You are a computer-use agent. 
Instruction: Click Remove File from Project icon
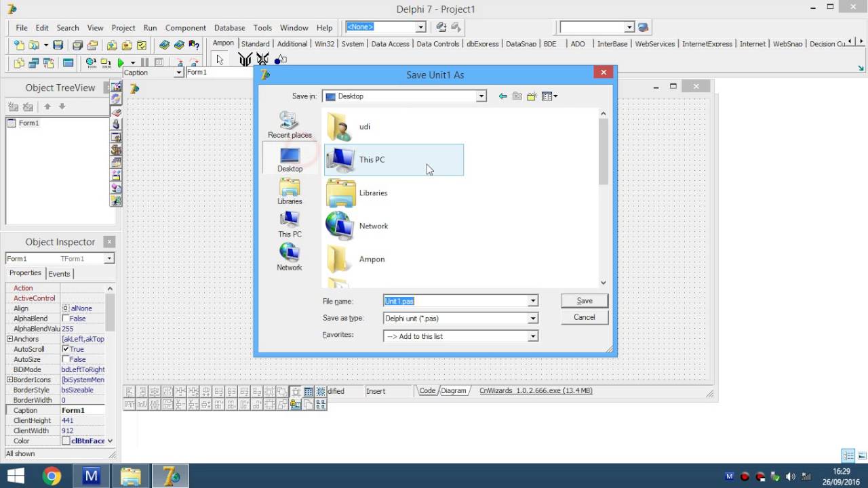[x=126, y=45]
